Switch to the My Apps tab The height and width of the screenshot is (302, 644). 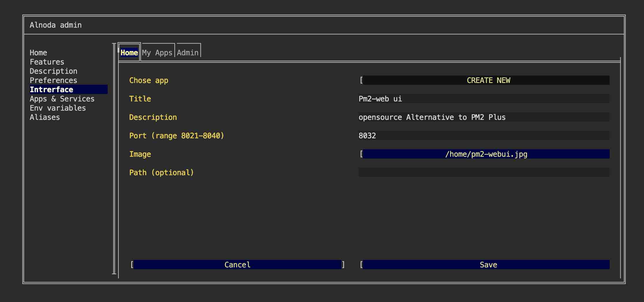tap(157, 53)
